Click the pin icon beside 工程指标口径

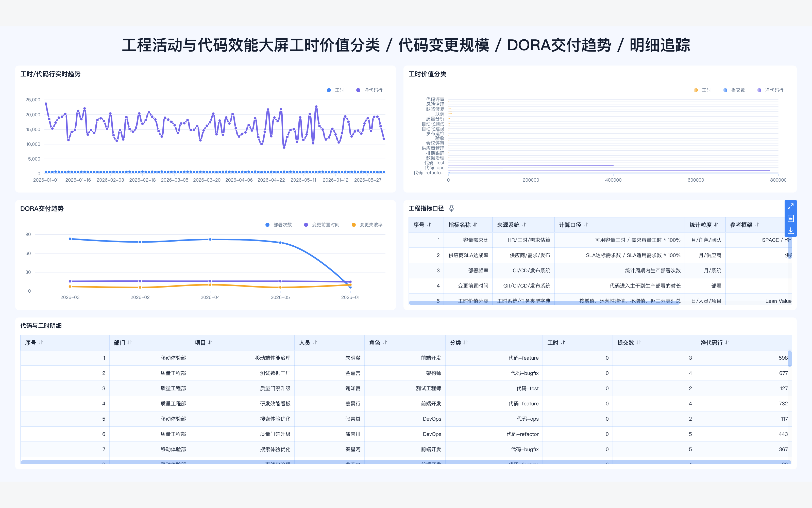451,209
